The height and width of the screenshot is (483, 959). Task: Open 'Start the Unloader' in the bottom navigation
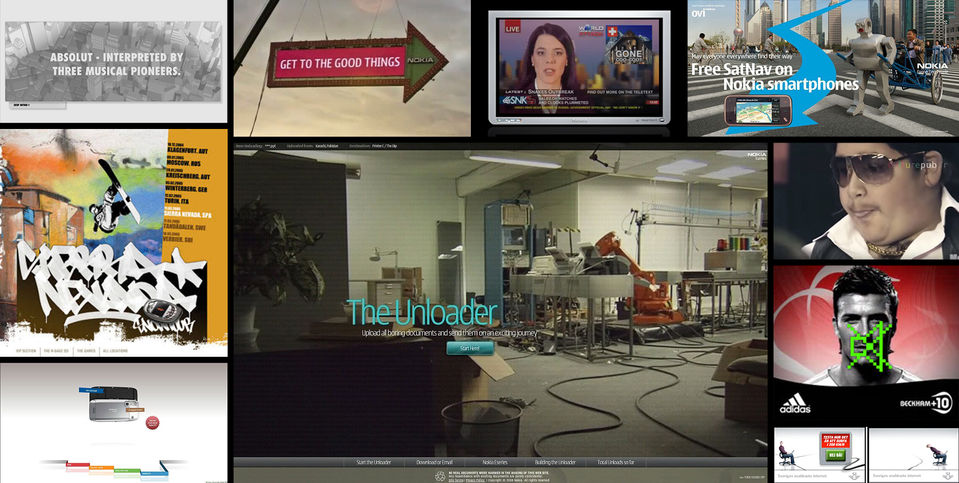coord(374,462)
